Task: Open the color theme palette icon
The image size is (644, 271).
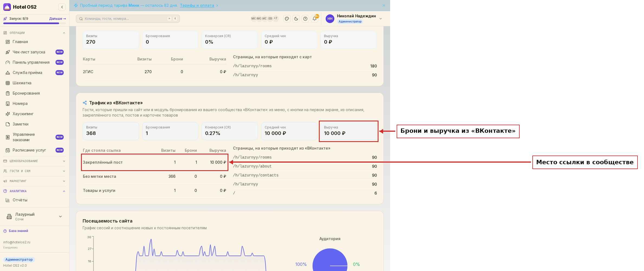Action: [x=287, y=19]
